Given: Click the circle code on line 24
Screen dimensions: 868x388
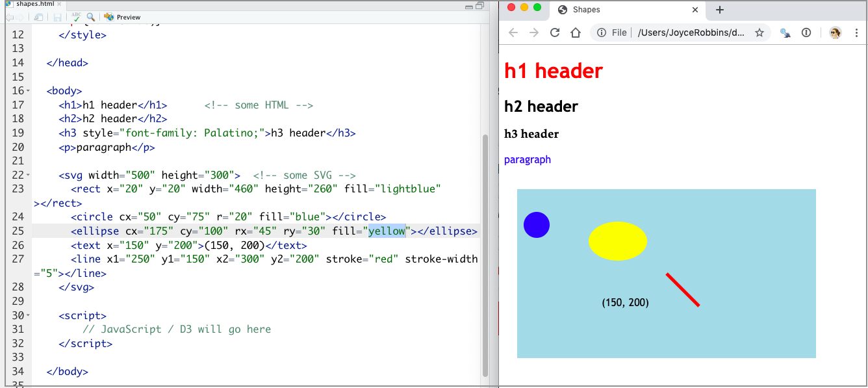Looking at the screenshot, I should [229, 217].
